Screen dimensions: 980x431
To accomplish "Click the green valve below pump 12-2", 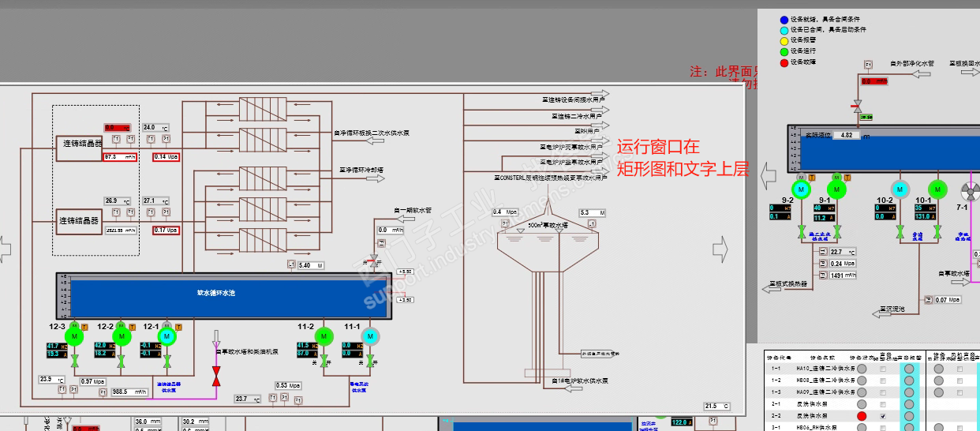I will click(121, 362).
